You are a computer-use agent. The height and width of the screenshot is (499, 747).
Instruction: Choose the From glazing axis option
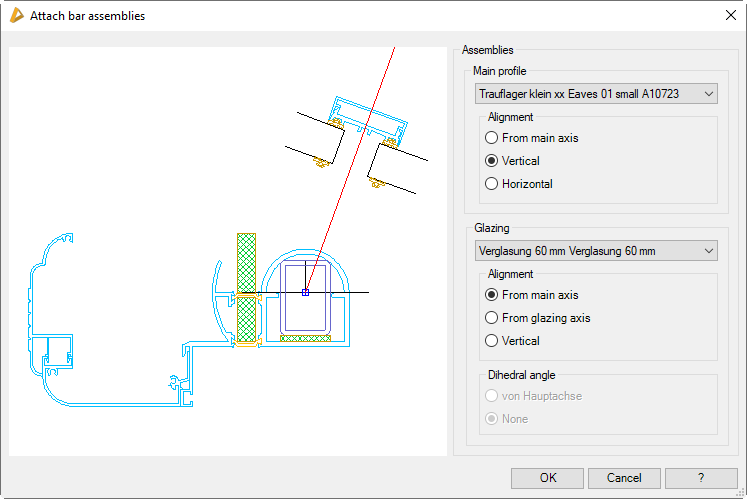pyautogui.click(x=491, y=318)
